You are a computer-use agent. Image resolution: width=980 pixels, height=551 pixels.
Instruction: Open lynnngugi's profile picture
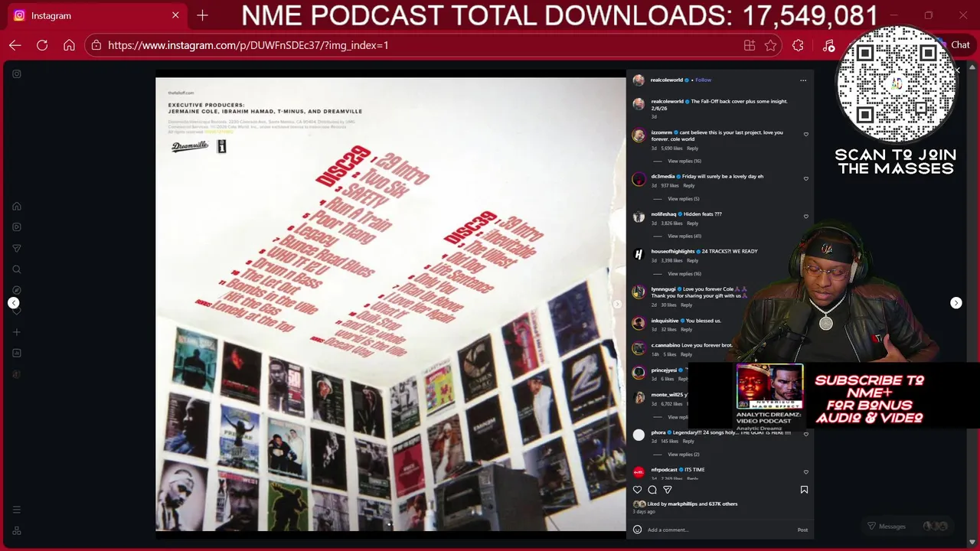pos(639,292)
